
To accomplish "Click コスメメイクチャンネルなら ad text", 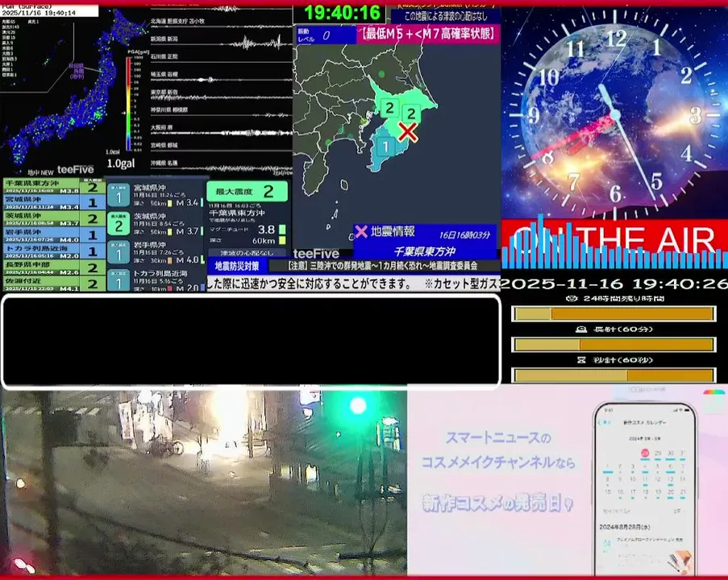I will [497, 462].
